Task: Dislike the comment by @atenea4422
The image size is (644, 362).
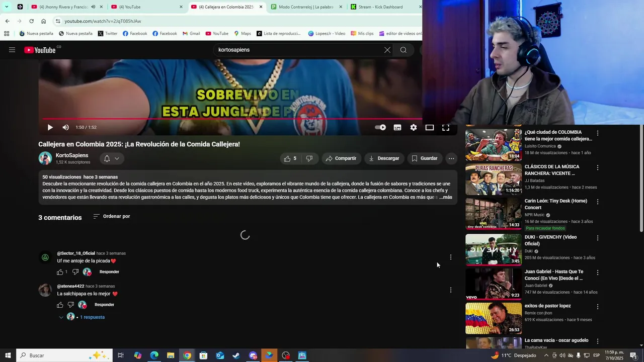Action: pyautogui.click(x=71, y=305)
